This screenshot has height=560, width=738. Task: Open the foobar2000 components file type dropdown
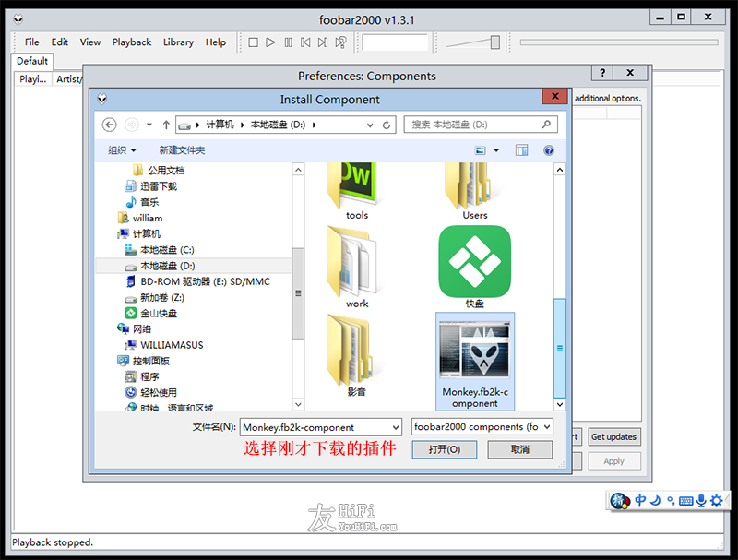coord(482,427)
